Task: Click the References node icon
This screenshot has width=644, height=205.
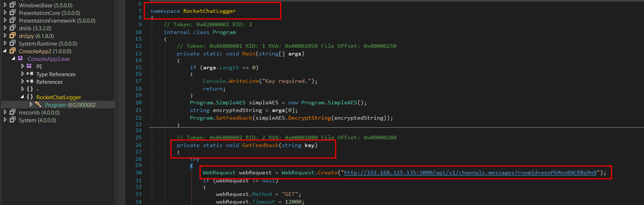Action: pyautogui.click(x=30, y=81)
